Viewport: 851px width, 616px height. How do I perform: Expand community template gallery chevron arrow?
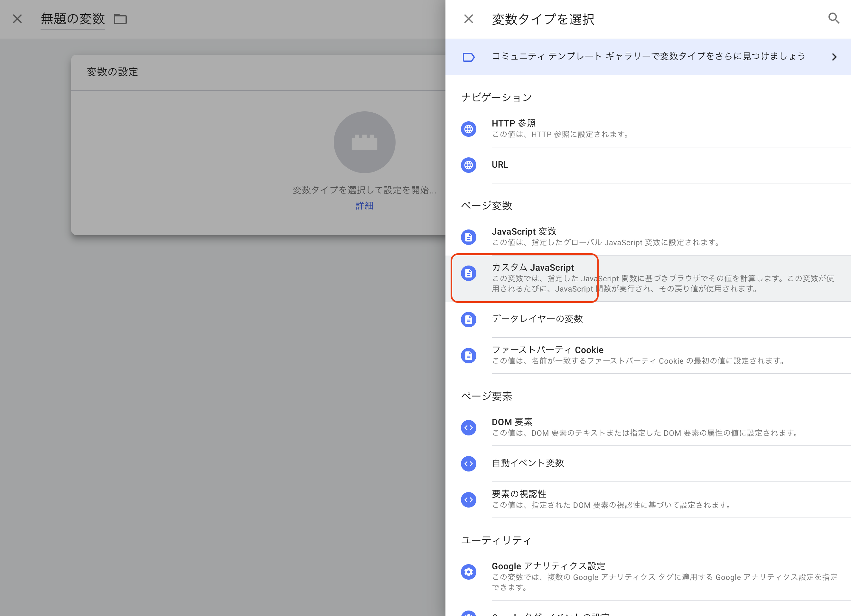click(x=834, y=57)
